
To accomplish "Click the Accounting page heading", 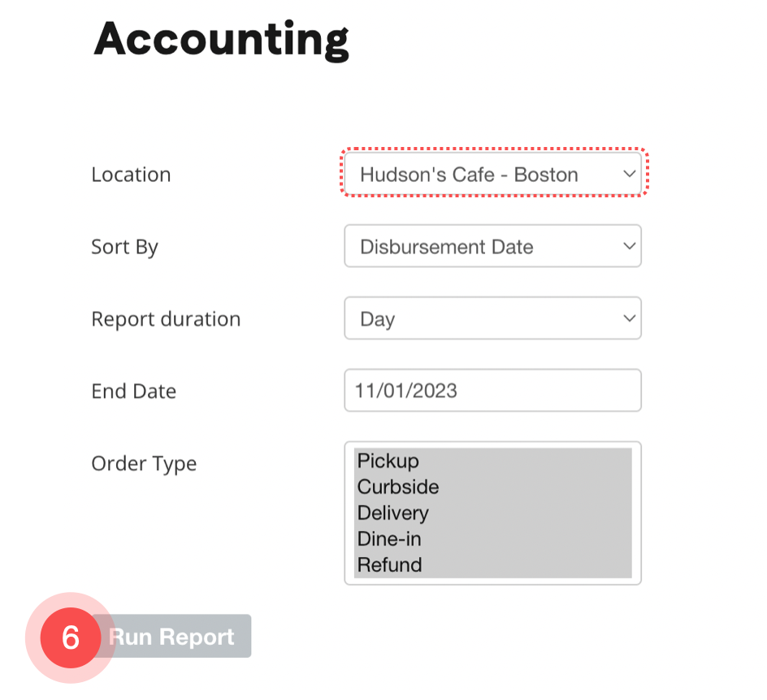I will (221, 39).
